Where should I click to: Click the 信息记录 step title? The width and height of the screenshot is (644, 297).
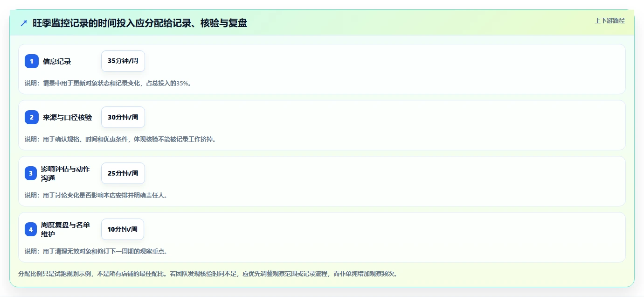57,61
